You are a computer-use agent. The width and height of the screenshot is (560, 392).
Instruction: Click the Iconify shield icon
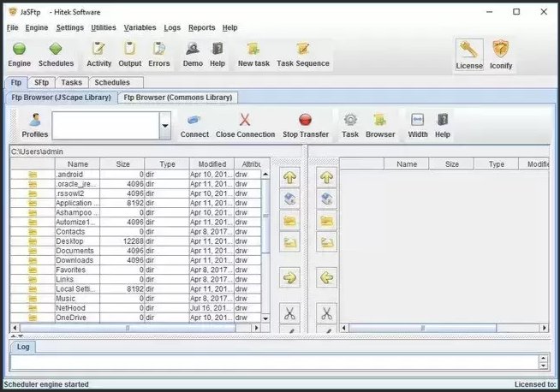pos(501,49)
